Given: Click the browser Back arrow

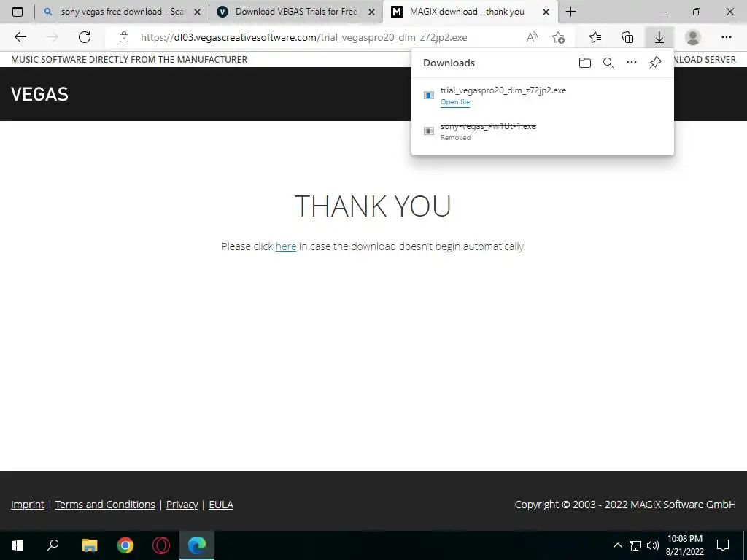Looking at the screenshot, I should [x=20, y=37].
